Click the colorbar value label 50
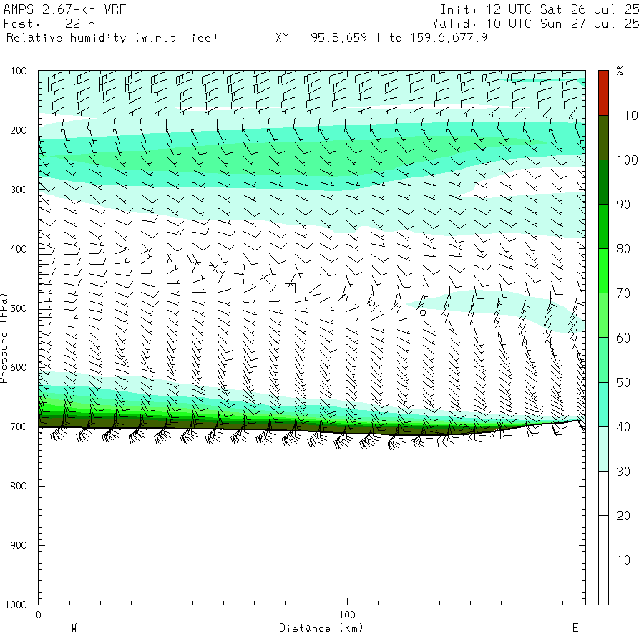The width and height of the screenshot is (644, 644). [x=623, y=383]
